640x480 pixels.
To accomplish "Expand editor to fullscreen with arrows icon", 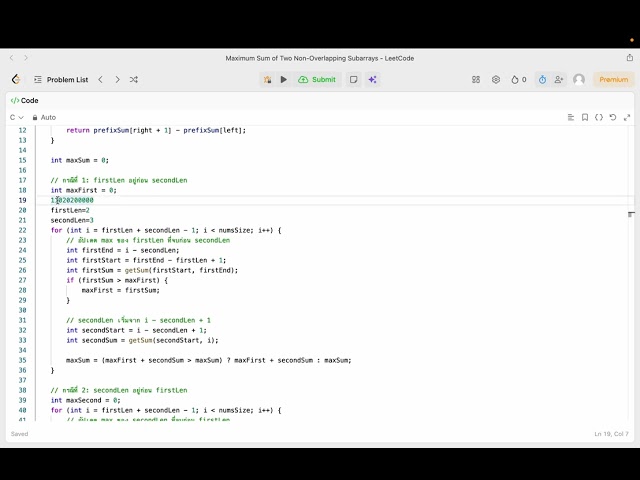I will (x=627, y=118).
